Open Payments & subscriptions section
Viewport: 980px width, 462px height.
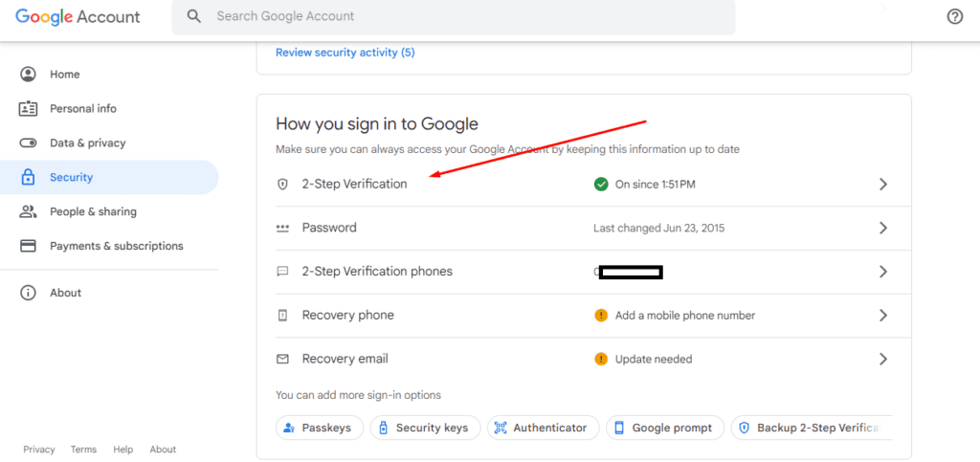[x=109, y=246]
